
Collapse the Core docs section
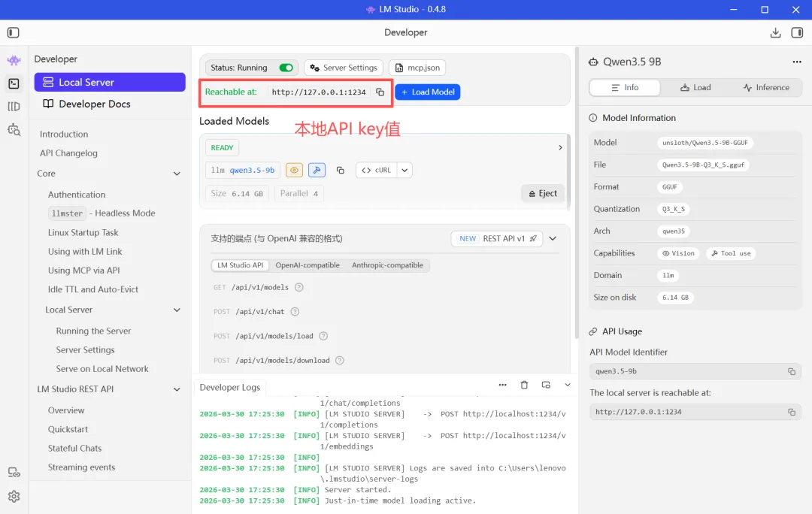177,174
